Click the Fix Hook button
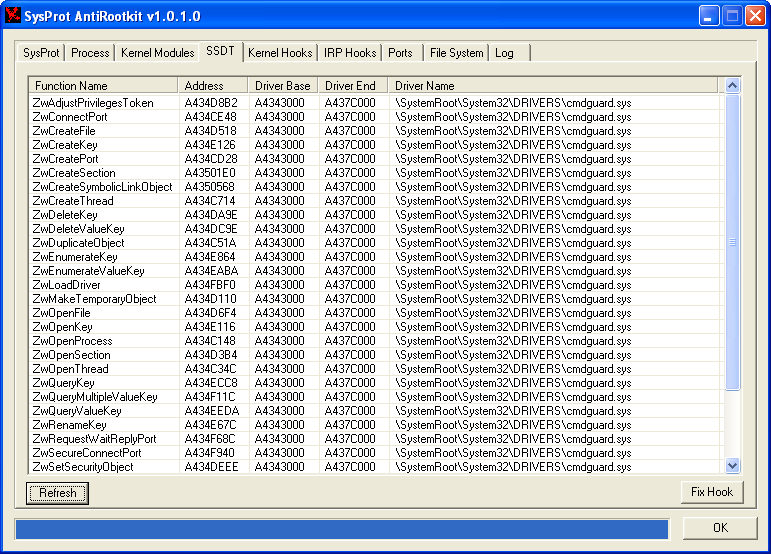This screenshot has width=771, height=554. tap(712, 492)
